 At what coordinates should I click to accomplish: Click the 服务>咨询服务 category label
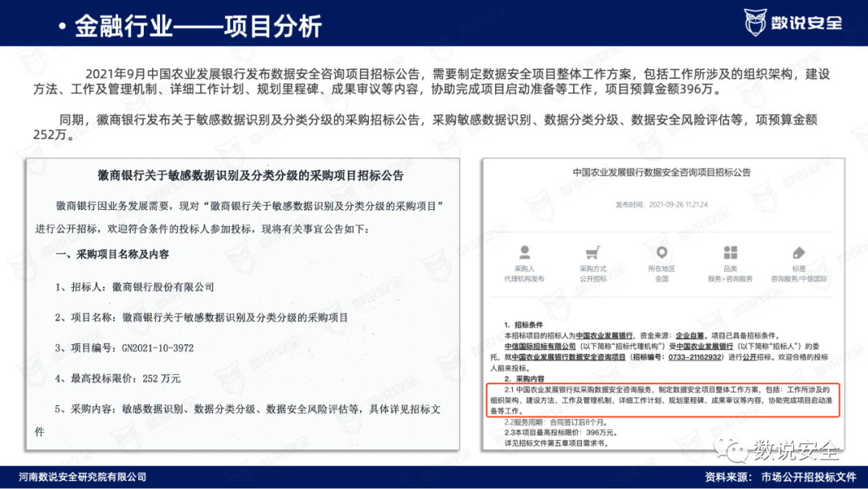[730, 278]
